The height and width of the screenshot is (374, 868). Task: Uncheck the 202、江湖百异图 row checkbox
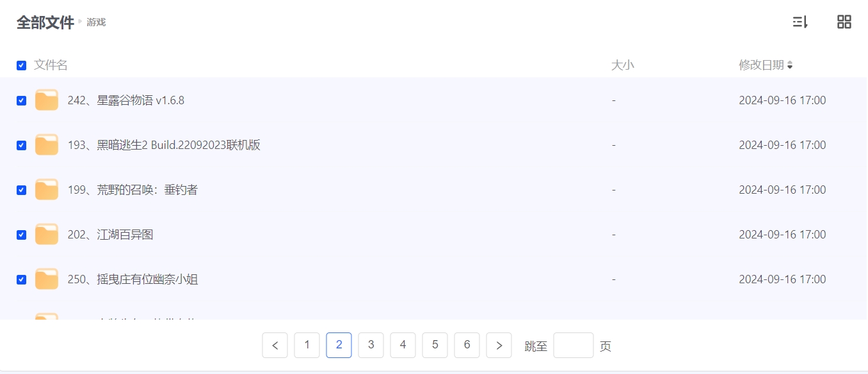(21, 235)
